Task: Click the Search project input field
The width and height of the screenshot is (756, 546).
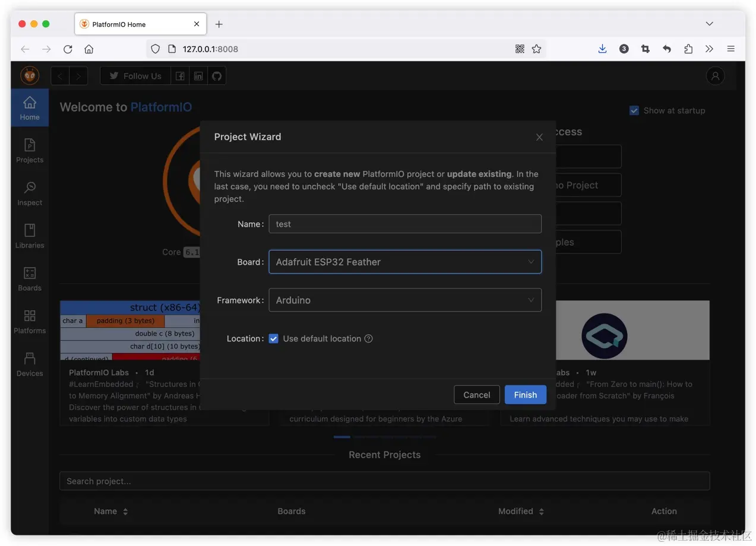Action: pos(385,481)
